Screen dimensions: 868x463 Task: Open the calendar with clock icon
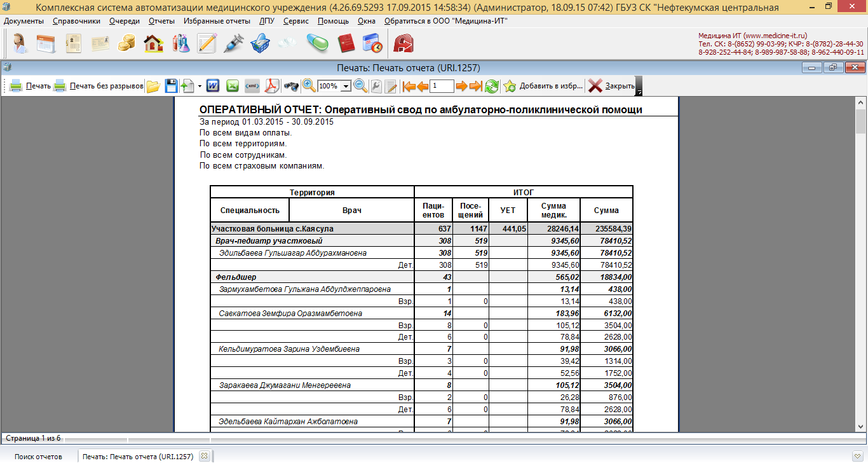click(x=372, y=43)
